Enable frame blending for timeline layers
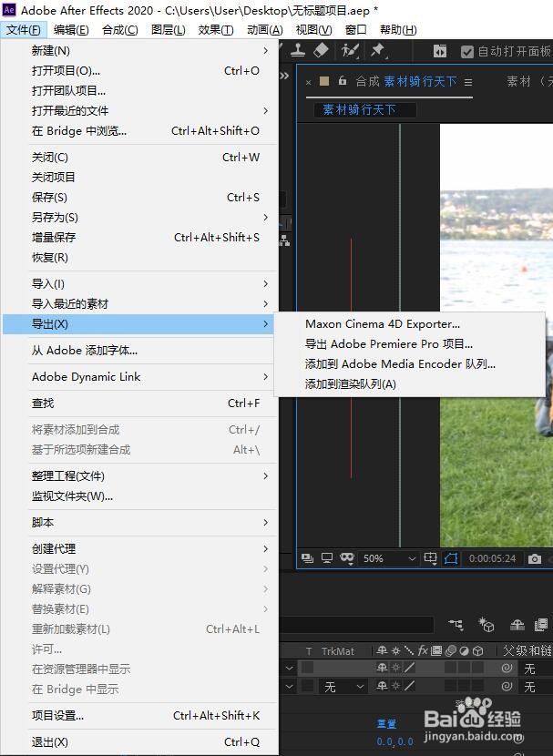The height and width of the screenshot is (756, 553). coord(541,626)
